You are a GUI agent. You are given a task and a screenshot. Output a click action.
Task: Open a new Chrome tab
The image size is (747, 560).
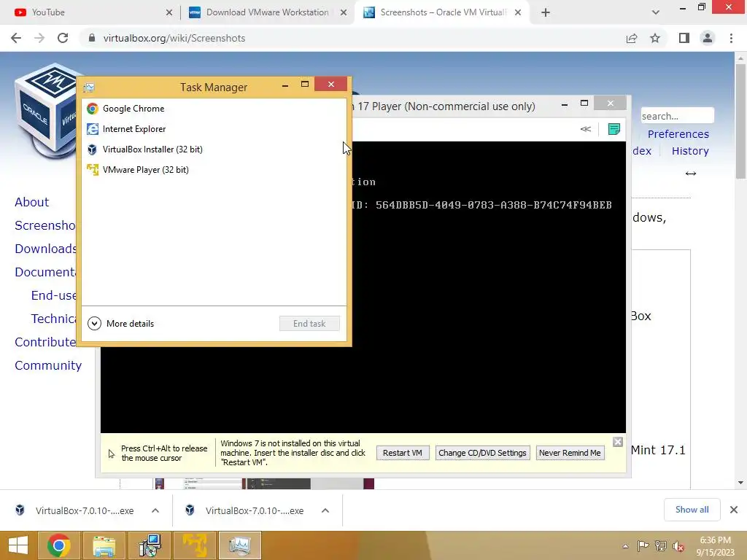pos(546,12)
